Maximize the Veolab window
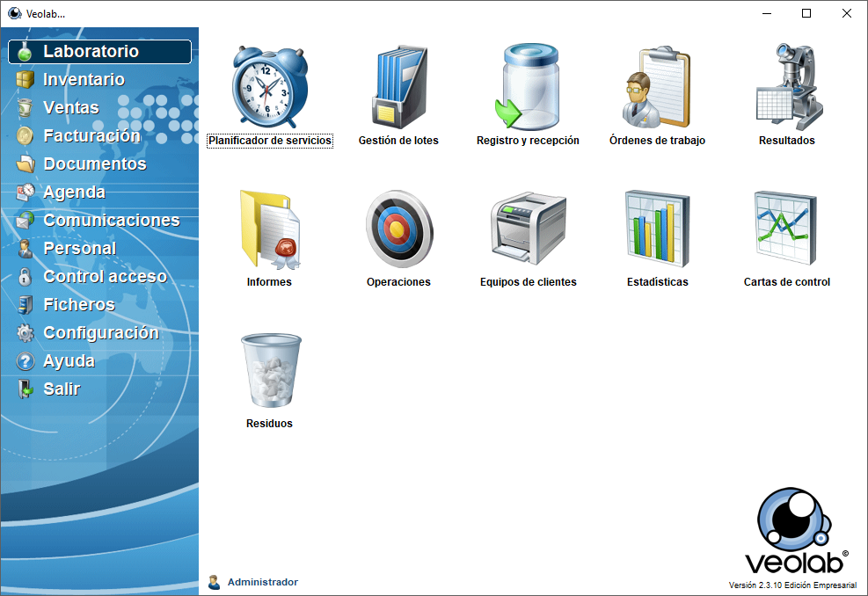868x596 pixels. (806, 13)
